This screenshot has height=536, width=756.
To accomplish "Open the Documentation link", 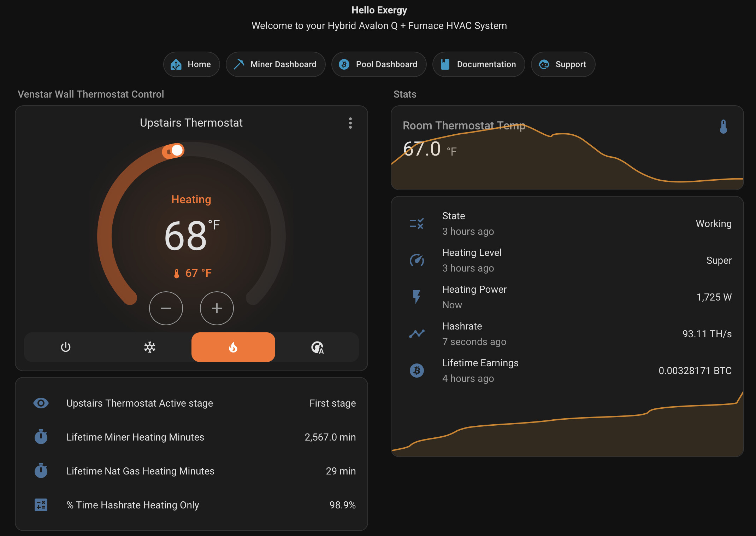I will coord(479,64).
